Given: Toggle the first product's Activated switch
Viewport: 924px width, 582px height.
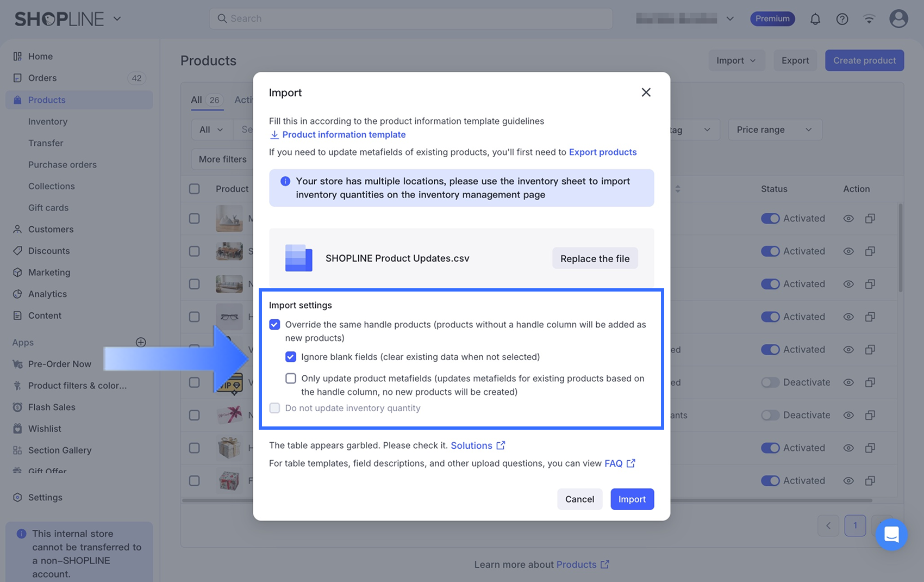Looking at the screenshot, I should click(770, 218).
